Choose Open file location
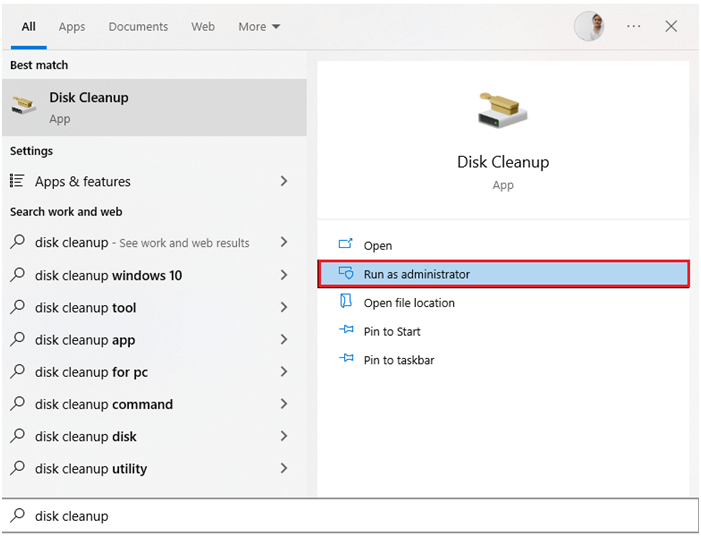701x538 pixels. [x=503, y=303]
